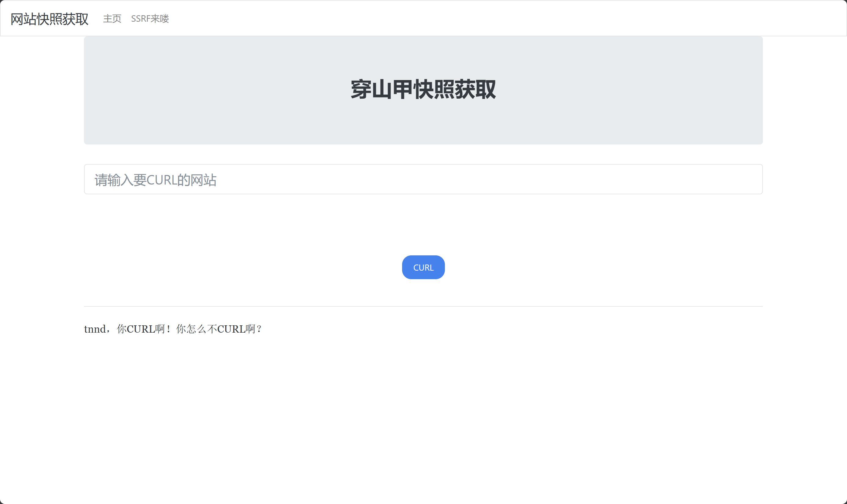847x504 pixels.
Task: Go to the SSRF来喽 page
Action: (150, 19)
